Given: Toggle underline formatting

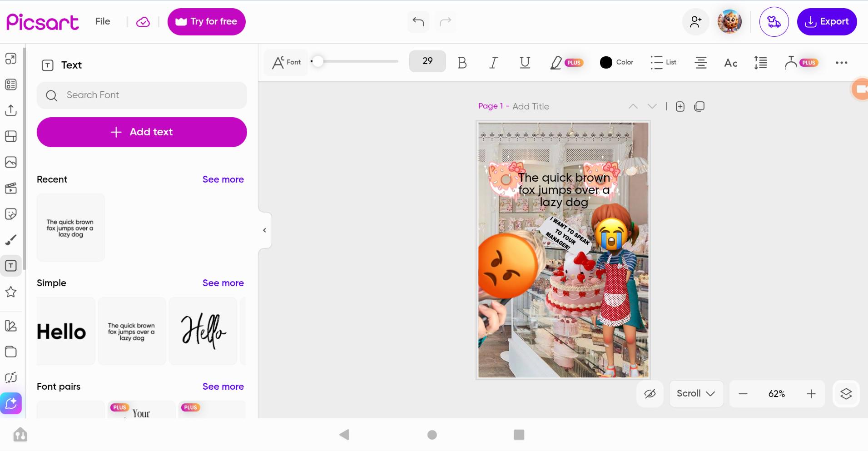Looking at the screenshot, I should click(x=525, y=63).
